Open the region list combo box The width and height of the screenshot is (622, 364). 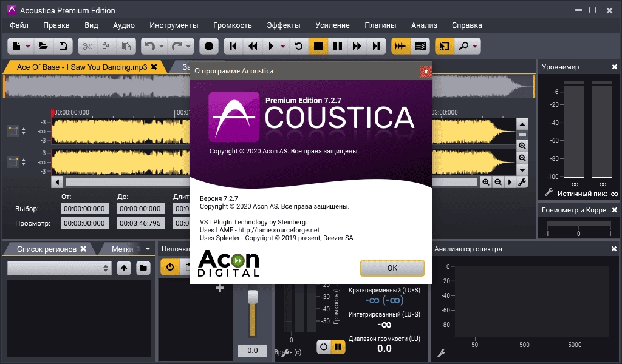pyautogui.click(x=60, y=268)
